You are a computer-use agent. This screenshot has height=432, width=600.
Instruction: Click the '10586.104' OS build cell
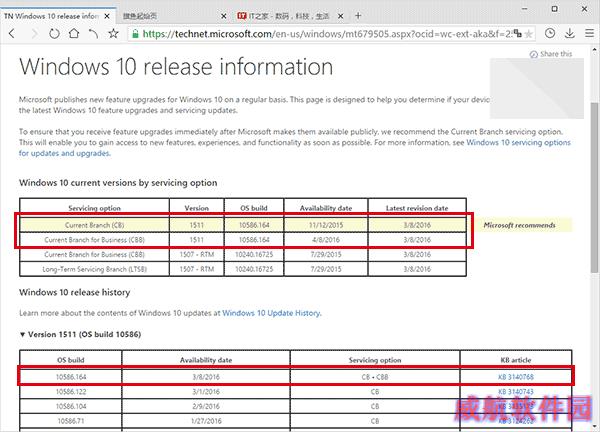pos(71,406)
